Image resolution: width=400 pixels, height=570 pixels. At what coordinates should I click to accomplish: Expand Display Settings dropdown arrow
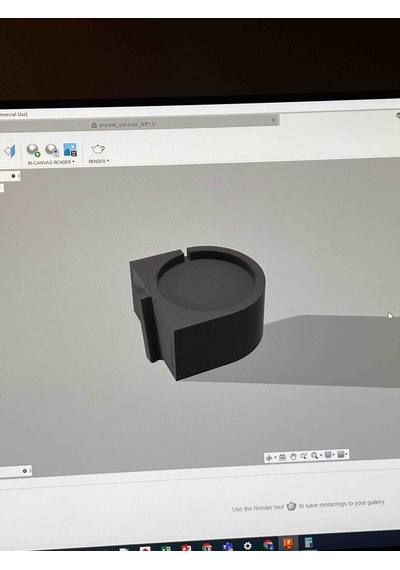pyautogui.click(x=333, y=455)
